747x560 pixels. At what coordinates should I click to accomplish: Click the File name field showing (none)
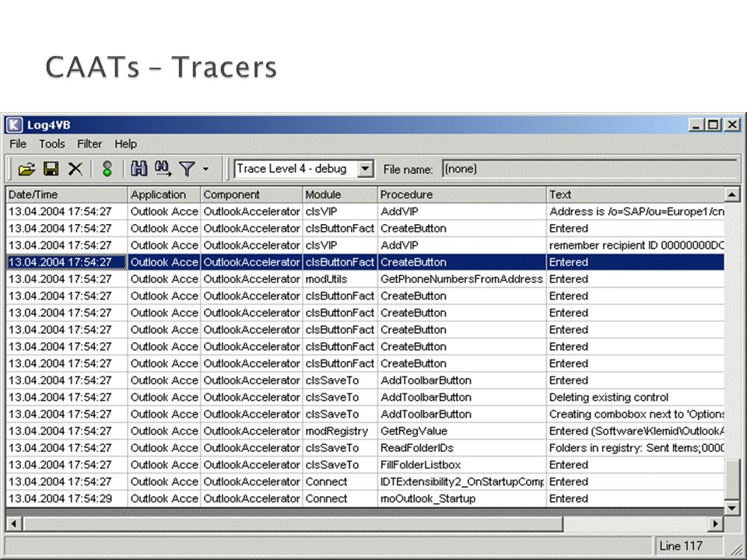click(x=590, y=169)
